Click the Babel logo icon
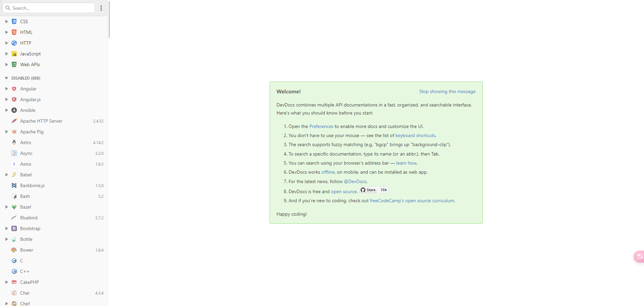The image size is (644, 306). 14,175
